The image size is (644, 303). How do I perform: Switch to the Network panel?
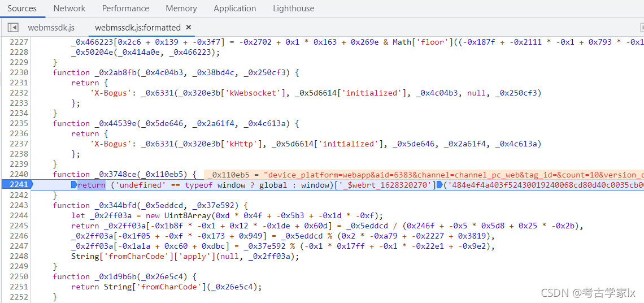(x=69, y=8)
